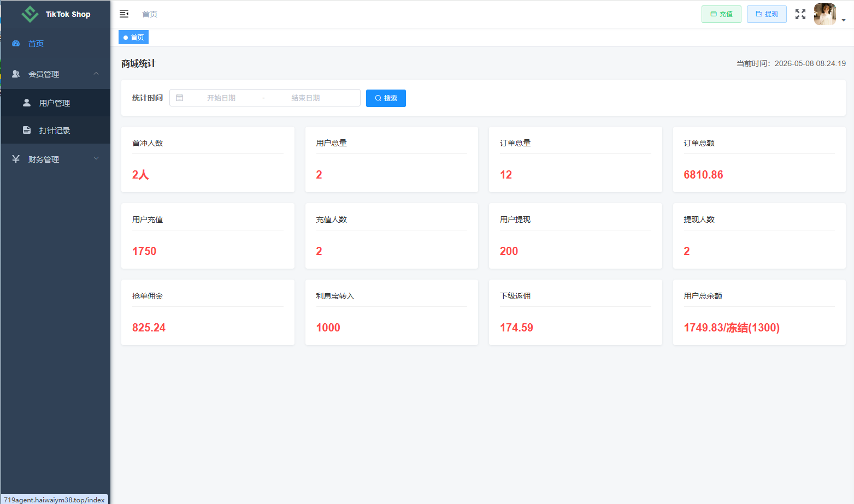
Task: Click the 提现人数 card label
Action: [699, 220]
